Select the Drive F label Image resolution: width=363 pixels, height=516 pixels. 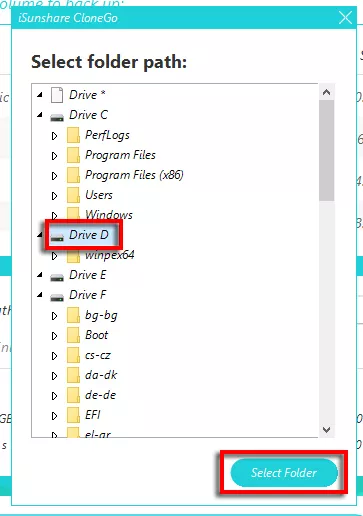[x=88, y=295]
